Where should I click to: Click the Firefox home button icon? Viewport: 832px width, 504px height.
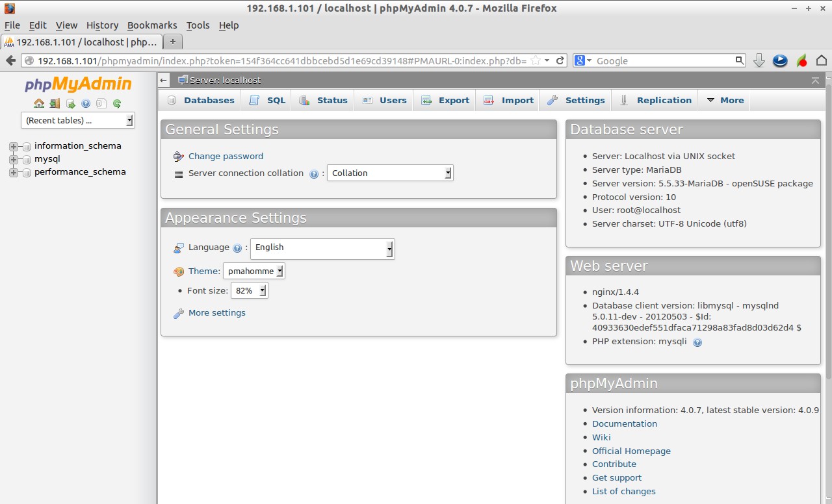pos(822,60)
